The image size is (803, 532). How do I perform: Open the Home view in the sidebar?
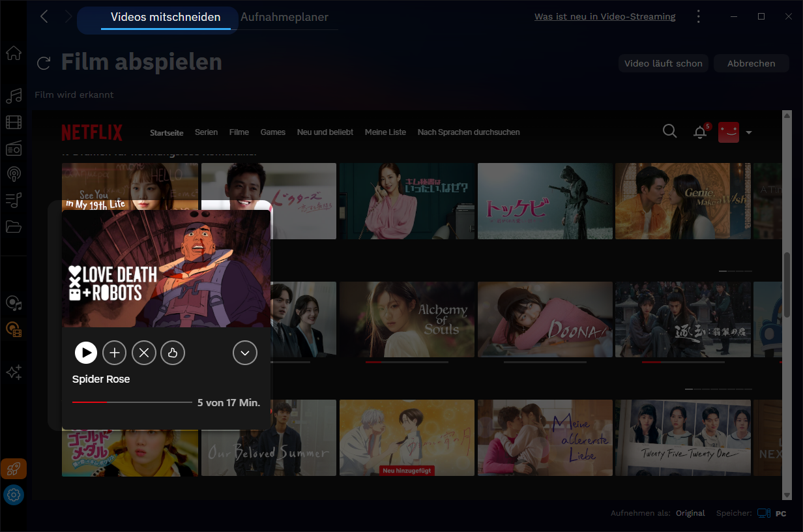(x=14, y=53)
